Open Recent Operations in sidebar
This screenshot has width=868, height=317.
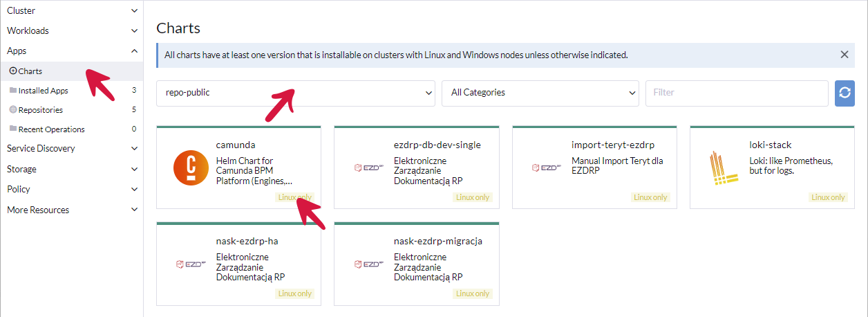51,129
